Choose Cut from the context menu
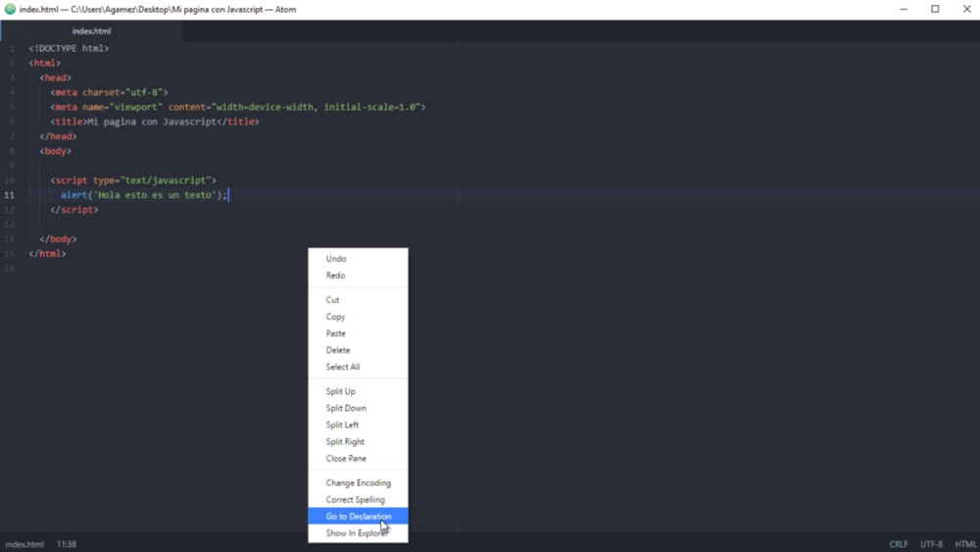 (358, 300)
